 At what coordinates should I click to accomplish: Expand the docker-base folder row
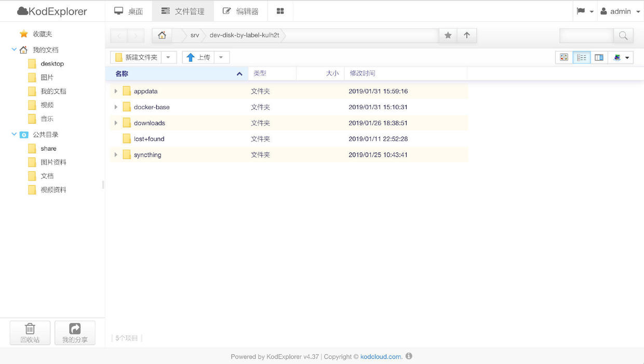116,107
